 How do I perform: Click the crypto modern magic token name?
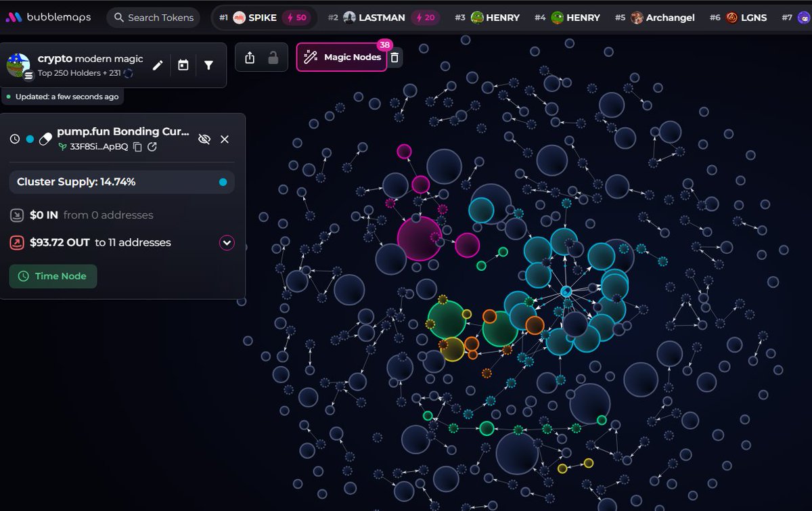click(91, 59)
